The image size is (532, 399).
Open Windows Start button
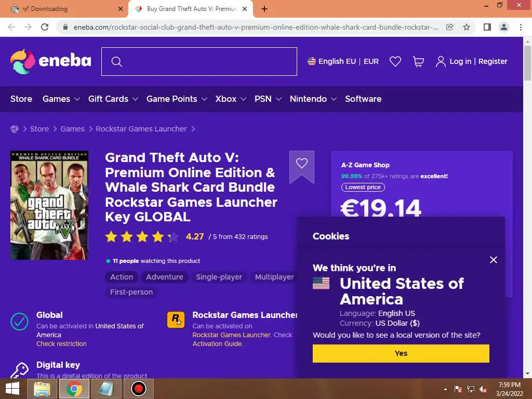[12, 389]
